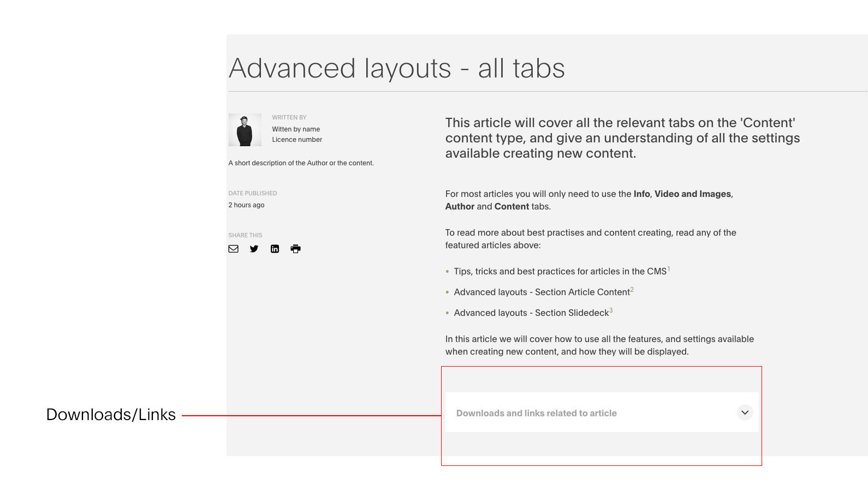Click the 'Downloads/Links' annotation label

(111, 415)
